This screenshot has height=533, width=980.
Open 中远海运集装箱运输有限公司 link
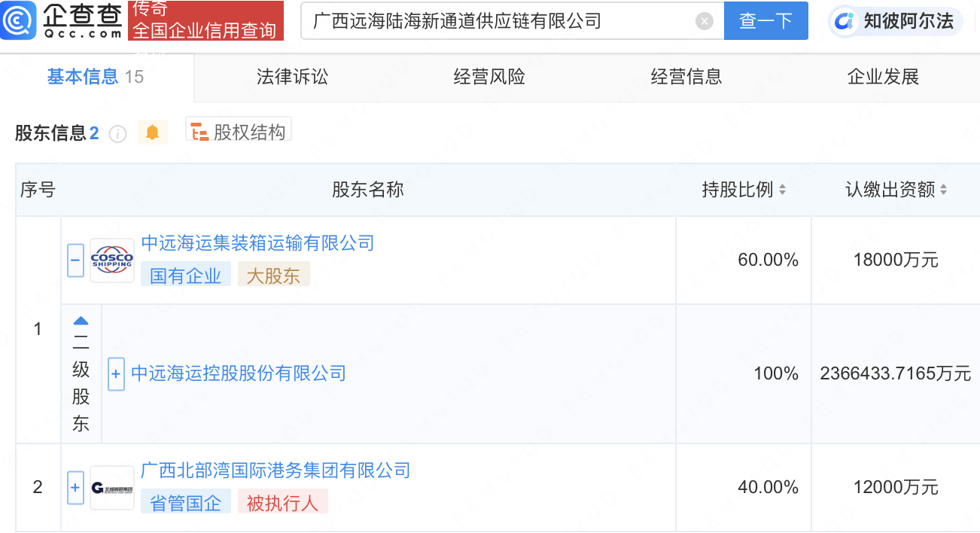(257, 244)
